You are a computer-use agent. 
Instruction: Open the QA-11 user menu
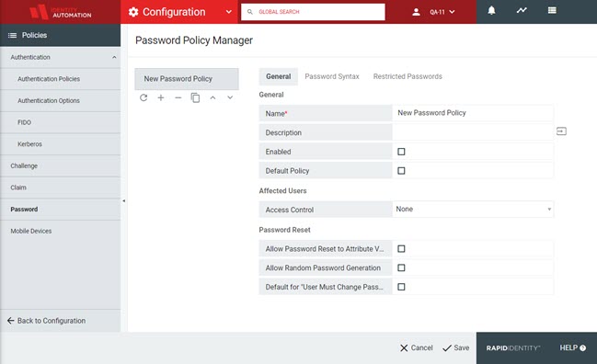(442, 12)
